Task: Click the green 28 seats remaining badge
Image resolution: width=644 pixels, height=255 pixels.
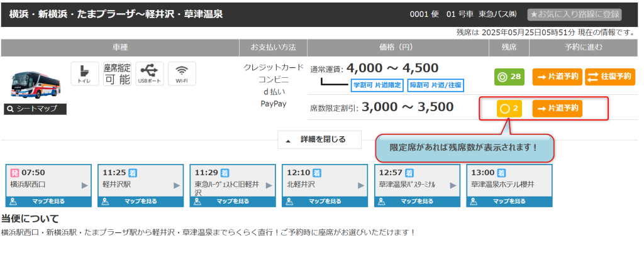Action: (x=509, y=77)
